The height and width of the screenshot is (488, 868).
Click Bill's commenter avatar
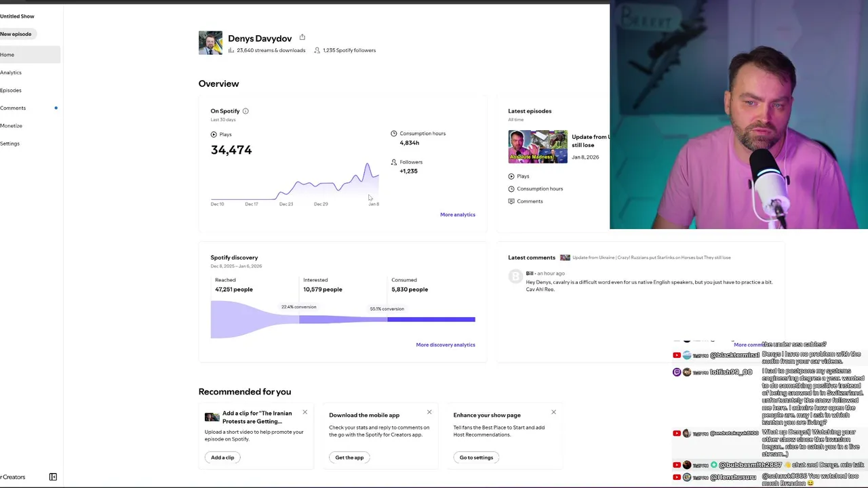[515, 276]
